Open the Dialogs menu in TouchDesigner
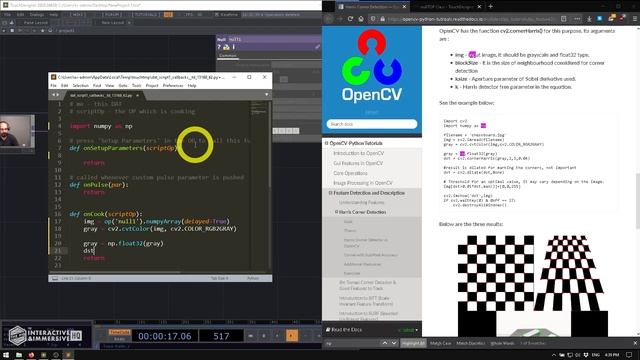640x360 pixels. [x=37, y=15]
